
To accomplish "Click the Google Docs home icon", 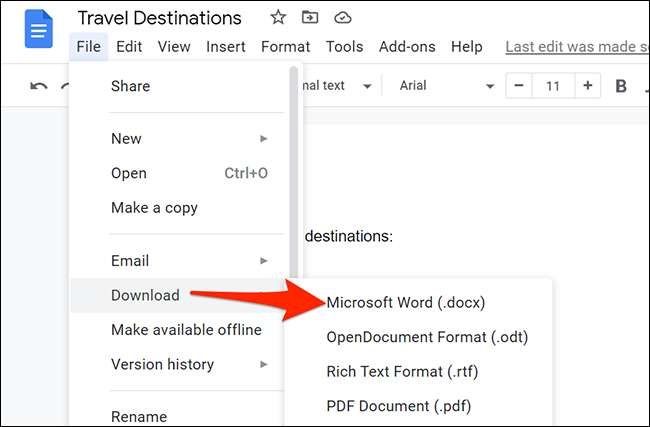I will tap(40, 30).
